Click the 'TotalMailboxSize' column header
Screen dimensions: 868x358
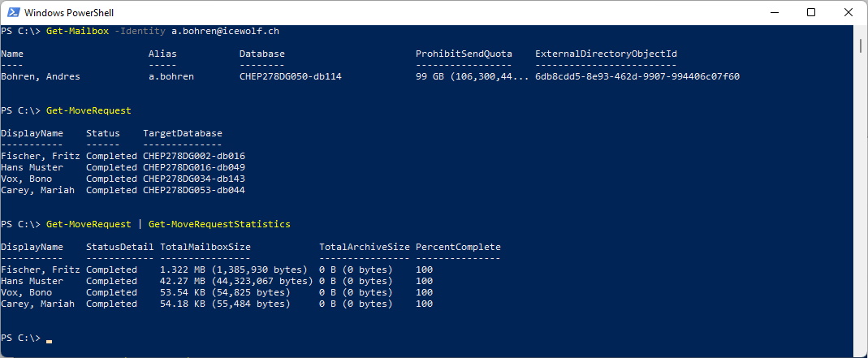coord(205,247)
